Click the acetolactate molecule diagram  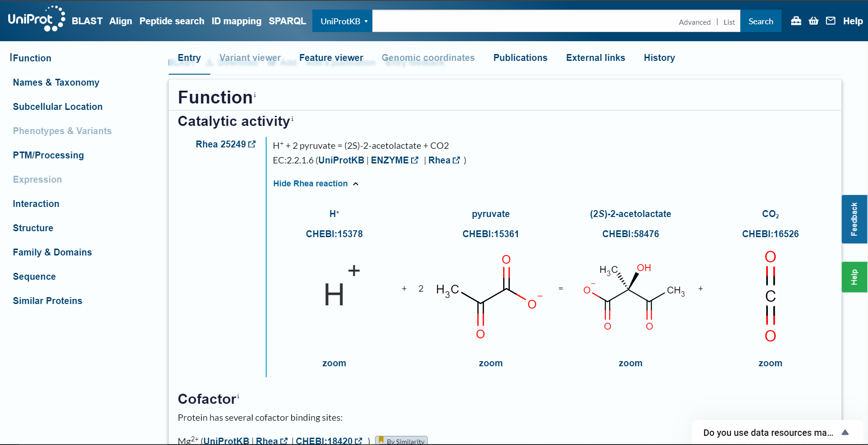(x=634, y=297)
